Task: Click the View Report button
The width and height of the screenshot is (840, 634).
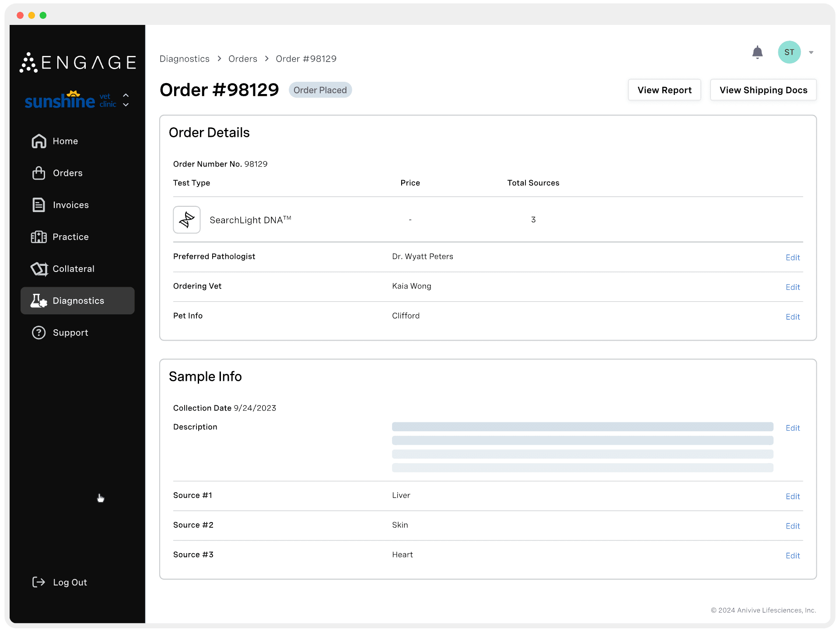Action: click(x=665, y=90)
